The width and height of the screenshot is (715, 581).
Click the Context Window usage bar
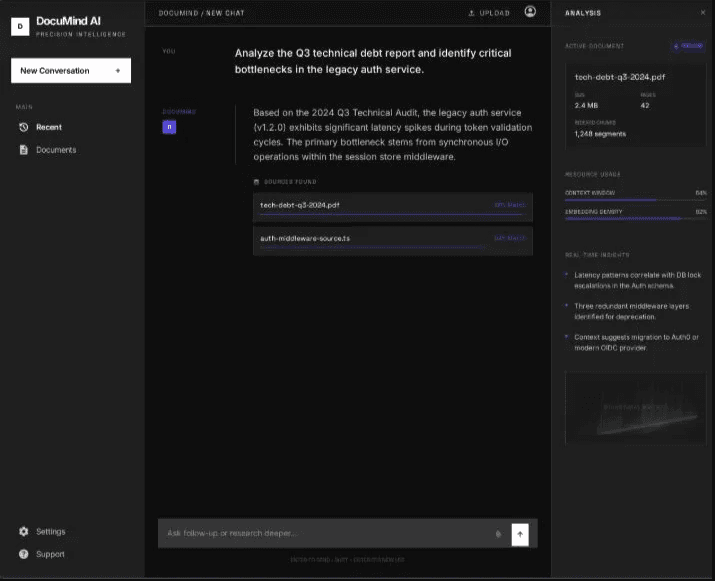[636, 200]
